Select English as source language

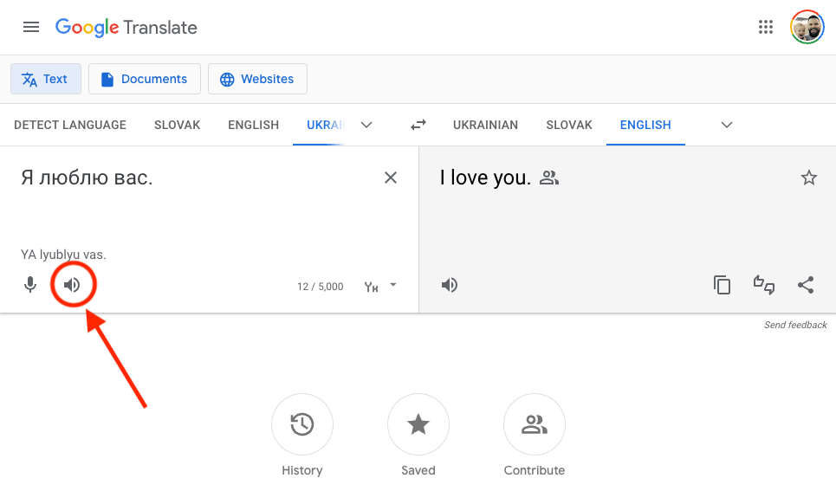tap(253, 125)
